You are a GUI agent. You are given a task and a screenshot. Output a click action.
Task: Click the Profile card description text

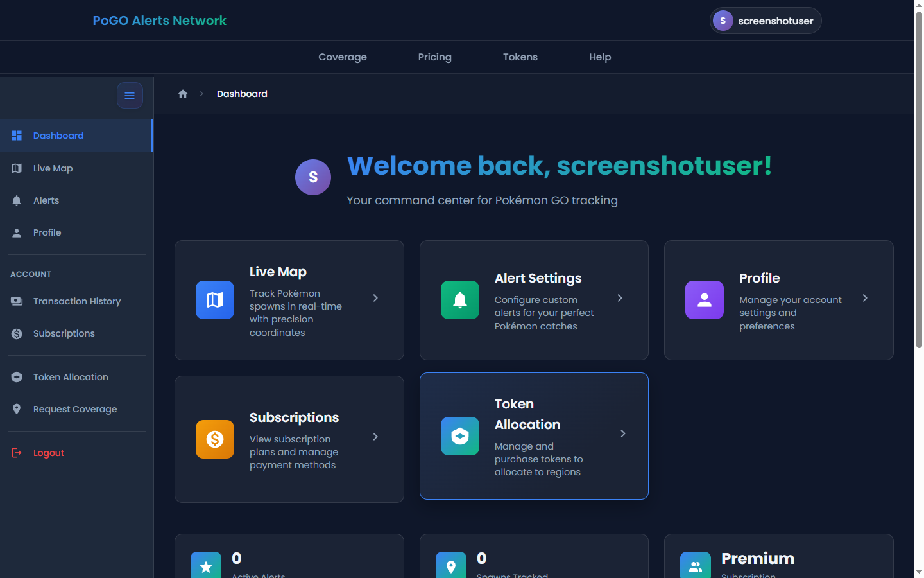coord(791,313)
